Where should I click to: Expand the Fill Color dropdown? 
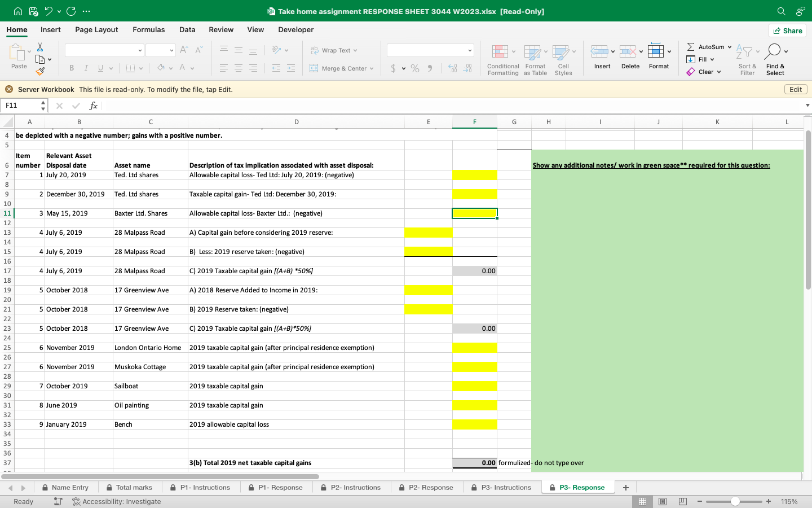point(171,68)
